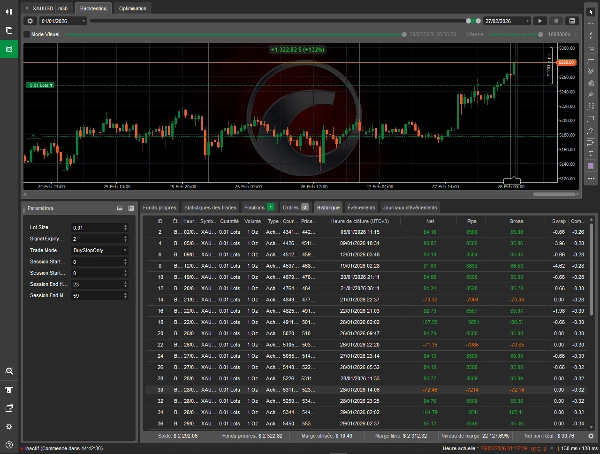Screen dimensions: 600x454
Task: Sort history by the Net column header
Action: [430, 221]
